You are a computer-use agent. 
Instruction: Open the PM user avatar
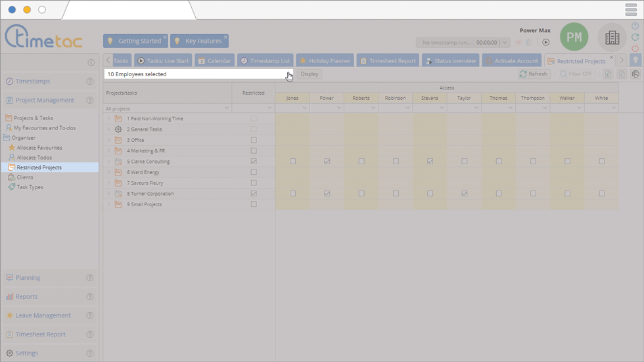pyautogui.click(x=574, y=37)
